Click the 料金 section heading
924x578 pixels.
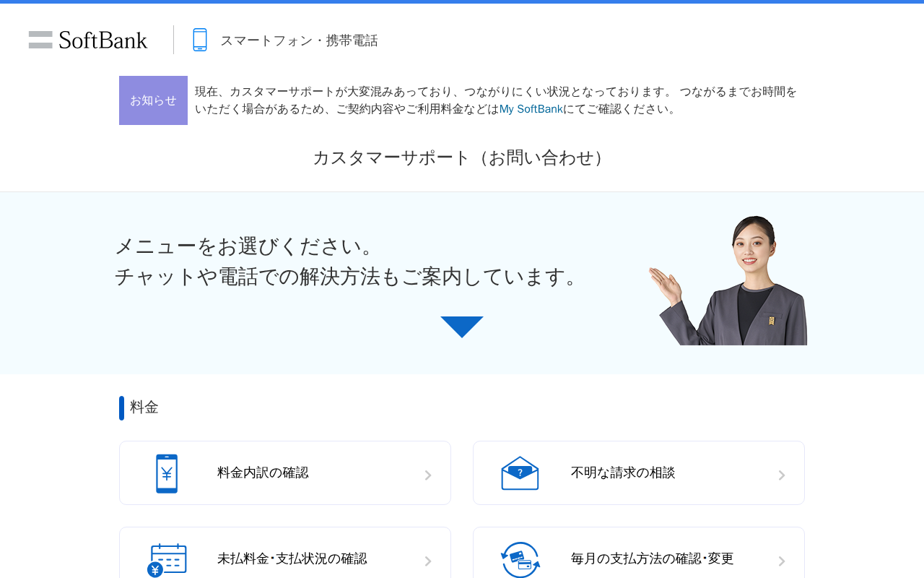tap(144, 407)
